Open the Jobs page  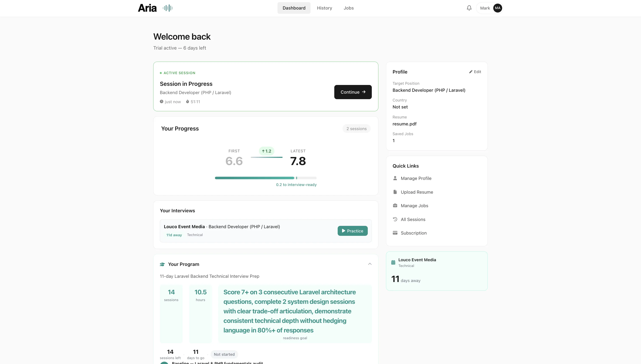pyautogui.click(x=348, y=8)
